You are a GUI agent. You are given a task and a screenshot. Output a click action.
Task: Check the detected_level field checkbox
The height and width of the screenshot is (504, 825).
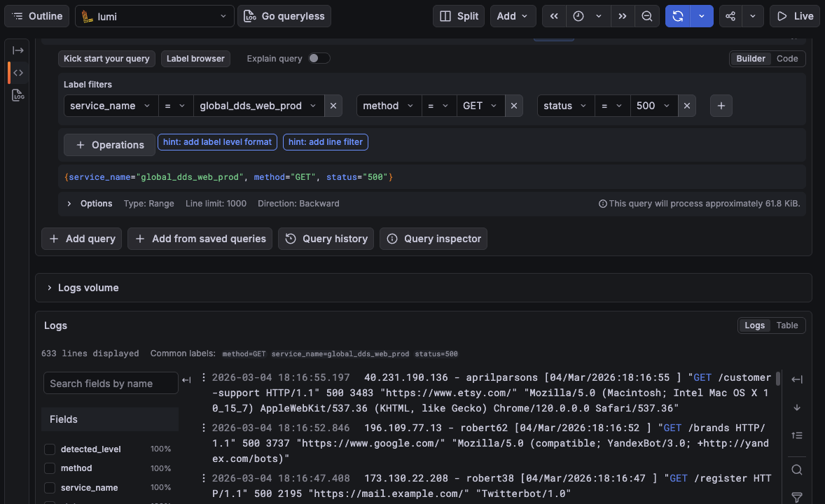point(50,449)
